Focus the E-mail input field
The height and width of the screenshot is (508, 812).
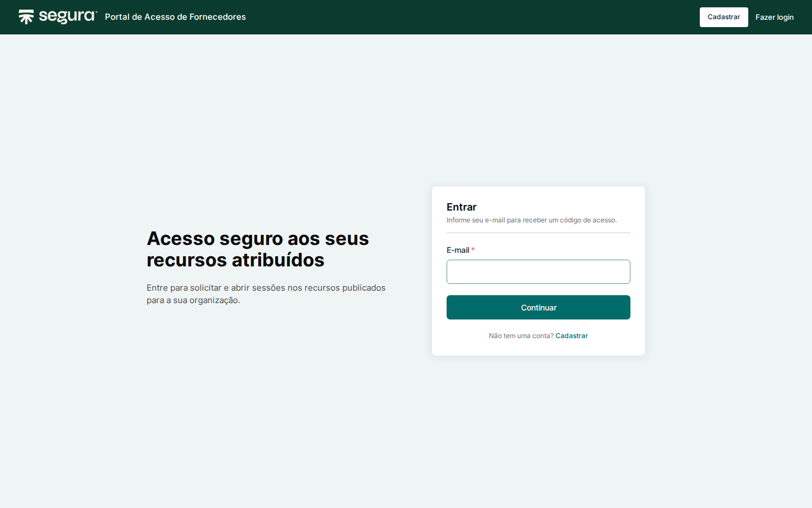539,271
